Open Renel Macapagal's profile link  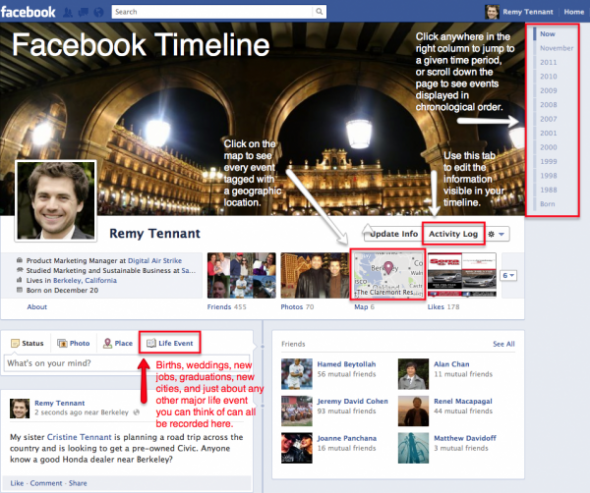[x=463, y=401]
